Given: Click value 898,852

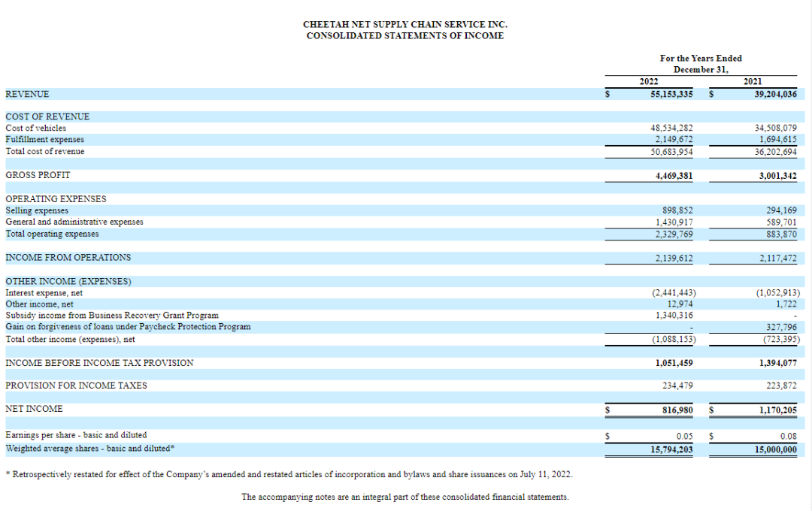Looking at the screenshot, I should [x=677, y=210].
